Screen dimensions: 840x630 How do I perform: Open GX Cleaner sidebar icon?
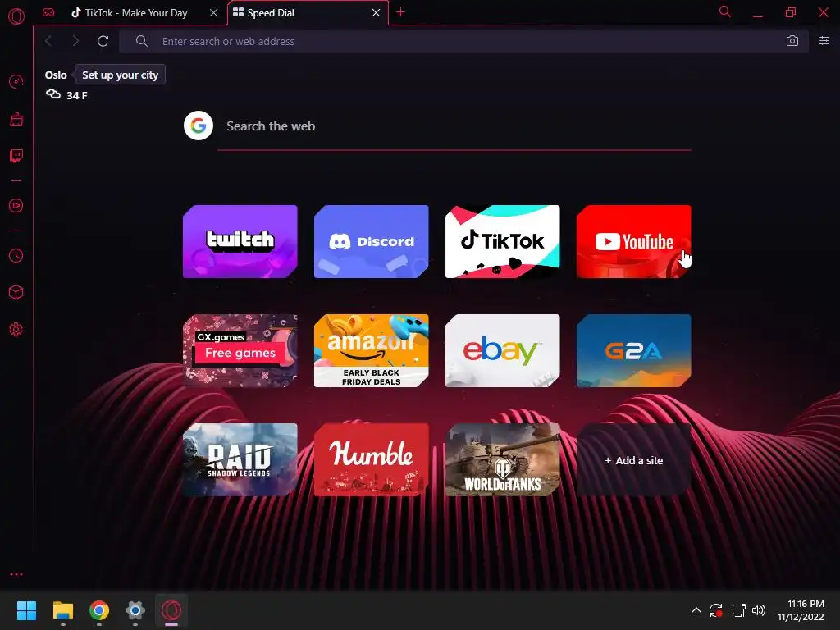click(x=16, y=119)
